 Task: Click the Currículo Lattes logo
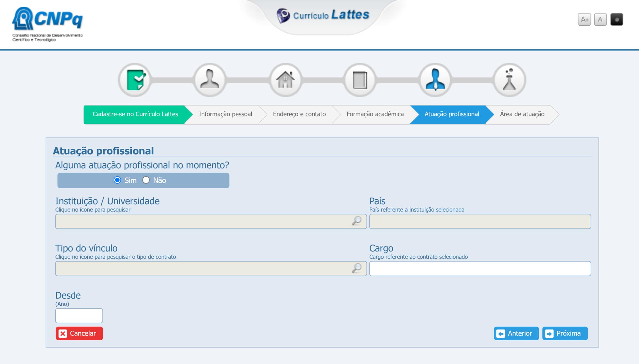(323, 15)
